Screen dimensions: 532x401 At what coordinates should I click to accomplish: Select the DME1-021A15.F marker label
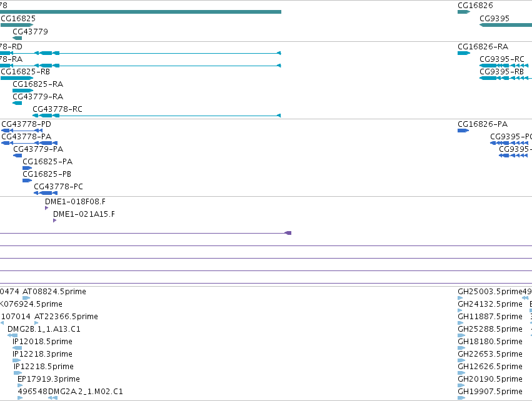tap(84, 214)
